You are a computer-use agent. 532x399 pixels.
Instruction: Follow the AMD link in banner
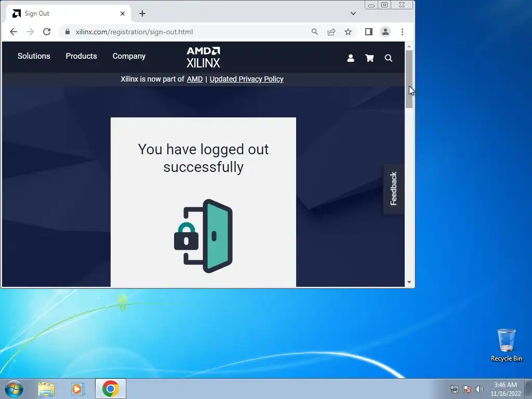195,79
